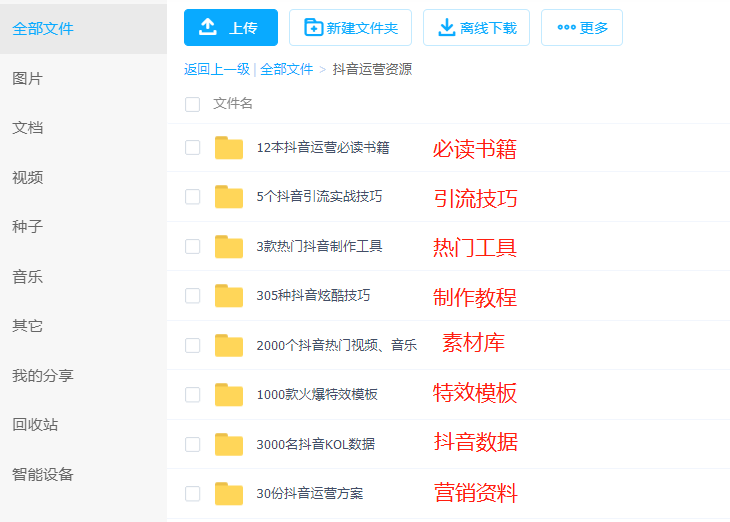Viewport: 730px width, 522px height.
Task: Create a folder with 新建文件夹
Action: pos(350,27)
